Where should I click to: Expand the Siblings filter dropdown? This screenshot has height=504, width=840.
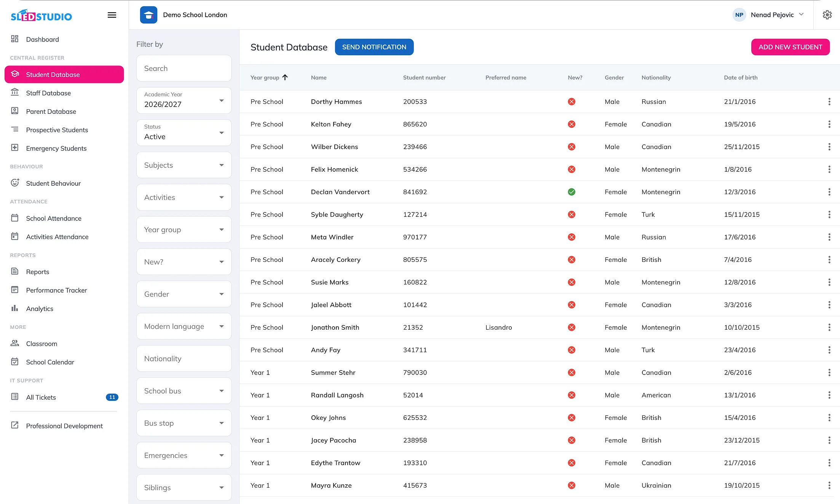click(184, 488)
